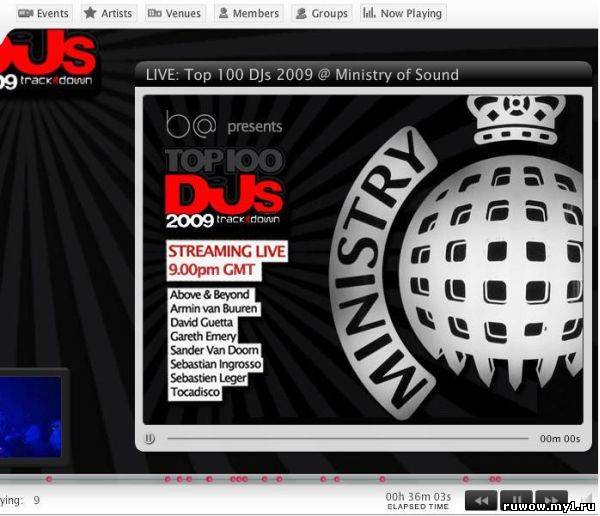Click the people icon beside Groups

click(x=302, y=13)
